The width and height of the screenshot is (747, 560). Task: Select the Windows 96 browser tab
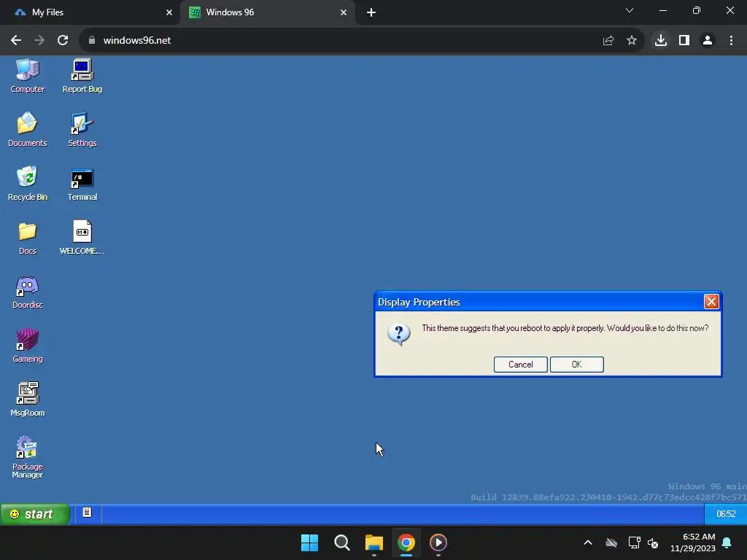pos(267,12)
